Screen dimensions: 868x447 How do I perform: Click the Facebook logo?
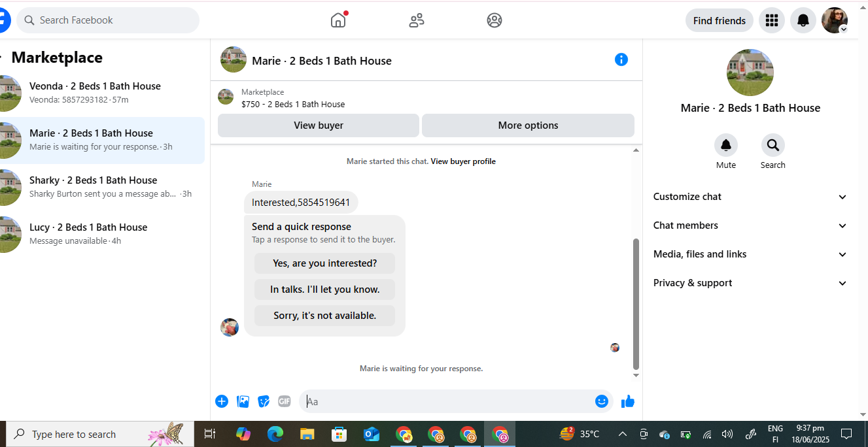[4, 20]
